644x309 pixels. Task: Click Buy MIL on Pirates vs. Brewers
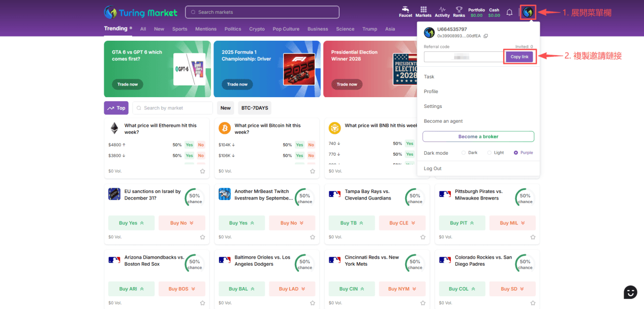coord(512,223)
